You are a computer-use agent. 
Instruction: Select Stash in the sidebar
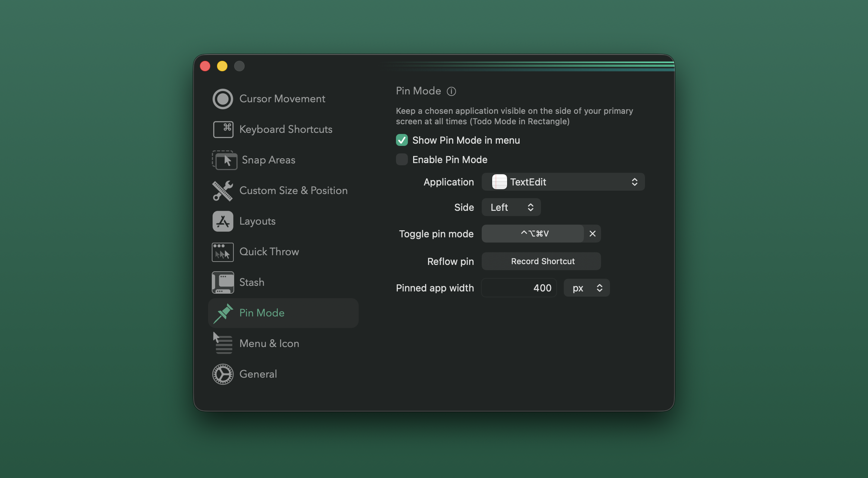[x=283, y=282]
